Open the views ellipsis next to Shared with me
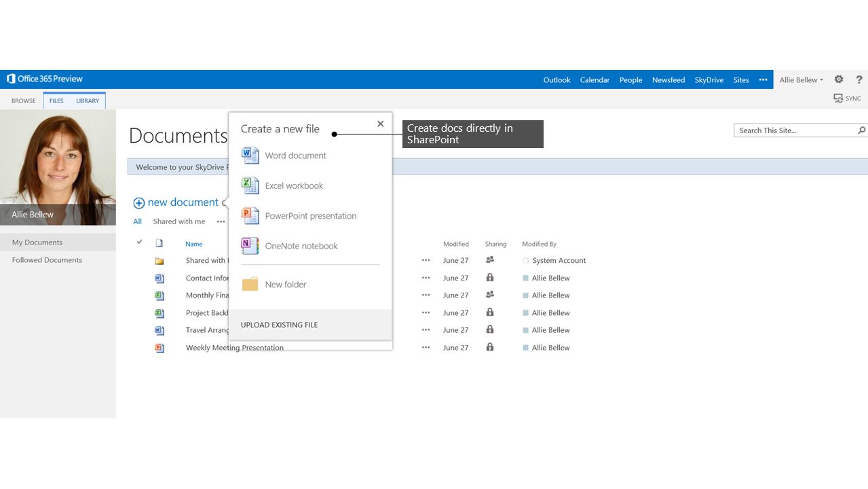This screenshot has width=868, height=489. pyautogui.click(x=221, y=221)
